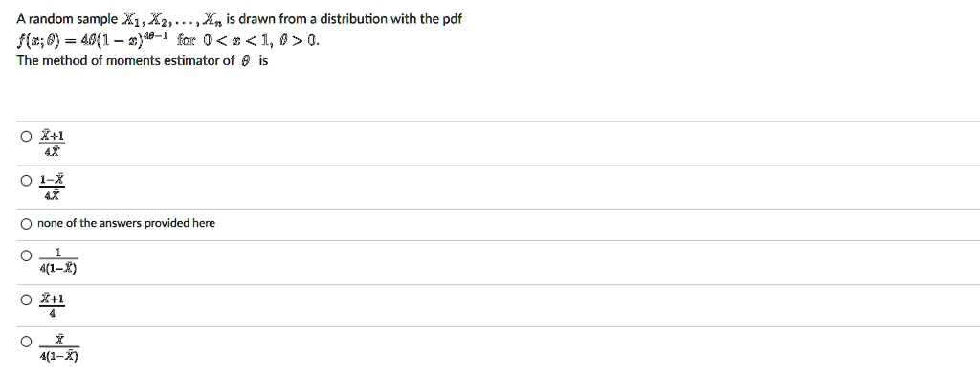
Task: Click the 'A random sample' opening words
Action: point(66,19)
